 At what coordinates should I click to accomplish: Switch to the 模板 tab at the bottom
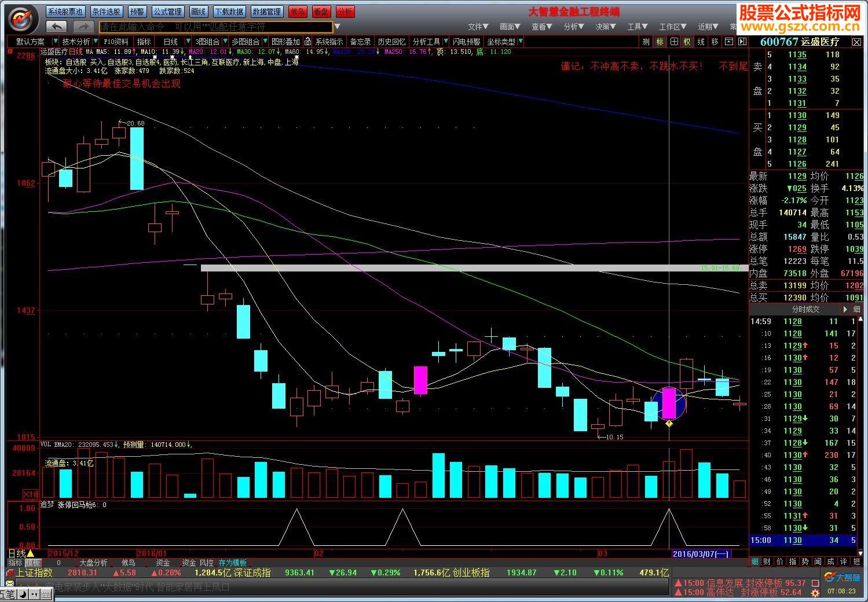click(33, 563)
